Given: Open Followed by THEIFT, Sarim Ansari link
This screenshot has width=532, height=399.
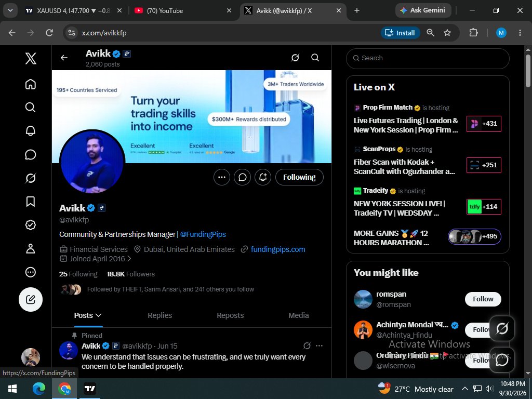Looking at the screenshot, I should [170, 289].
